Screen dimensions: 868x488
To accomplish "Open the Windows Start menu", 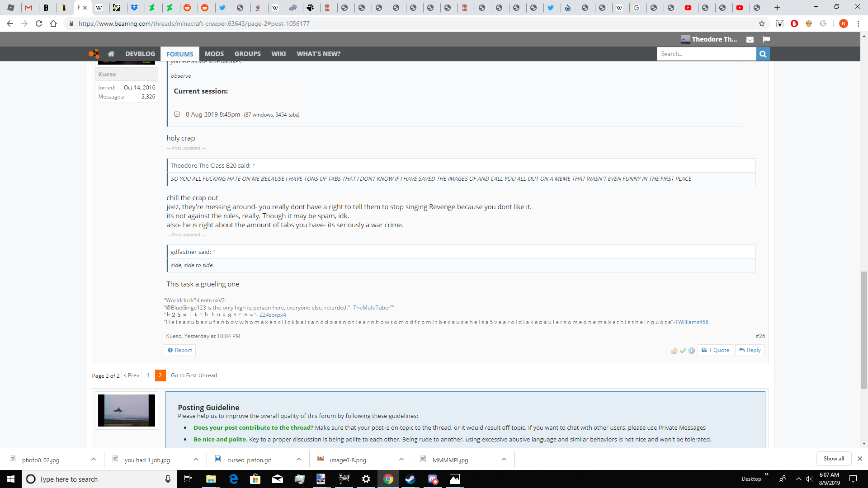I will pos(11,479).
